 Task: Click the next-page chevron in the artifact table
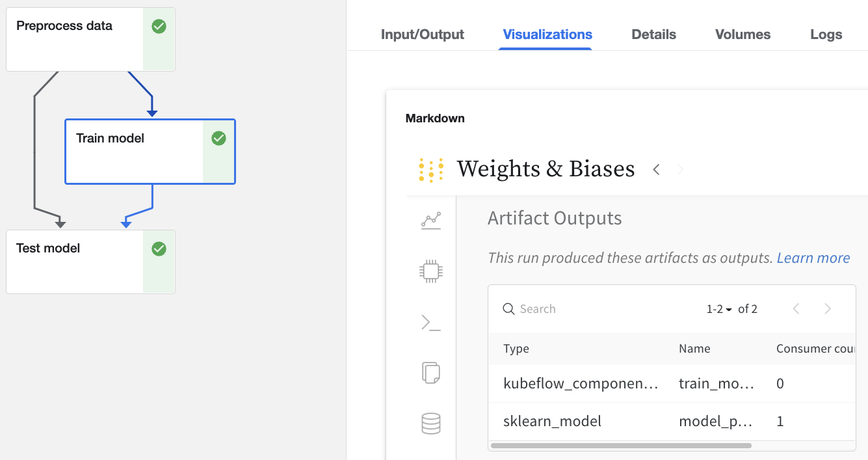tap(828, 308)
